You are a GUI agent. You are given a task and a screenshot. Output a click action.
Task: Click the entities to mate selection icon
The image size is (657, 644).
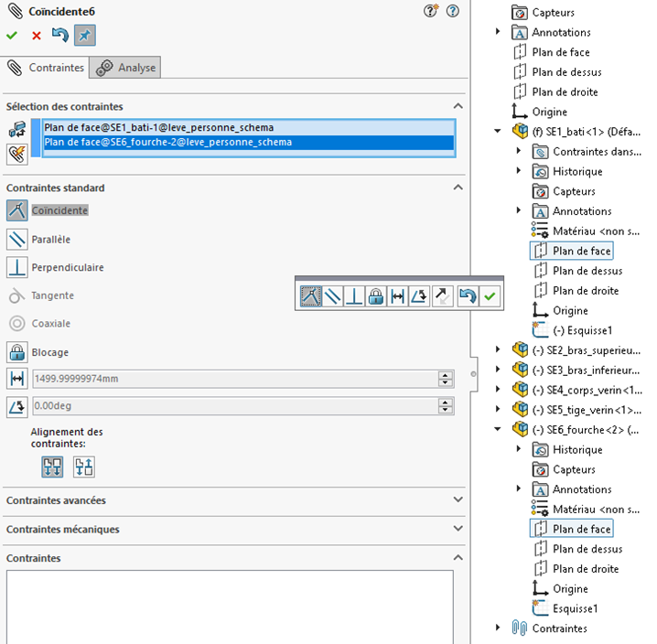(17, 130)
